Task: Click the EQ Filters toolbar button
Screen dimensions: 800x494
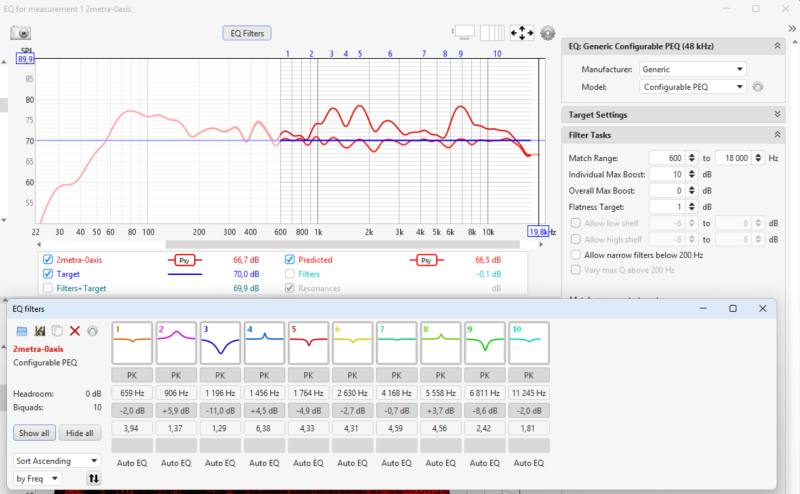Action: click(x=247, y=33)
